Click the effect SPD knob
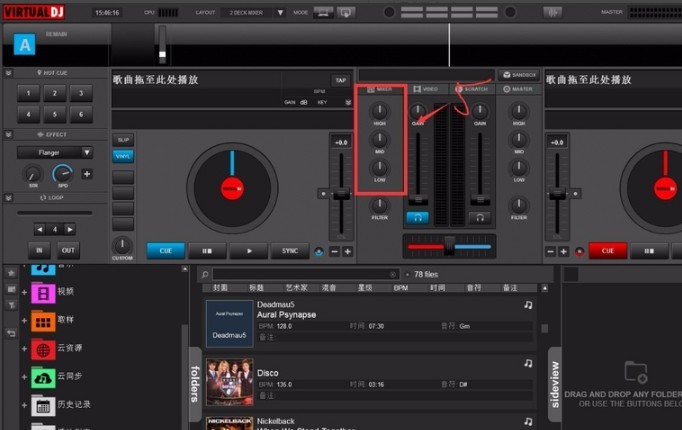Image resolution: width=682 pixels, height=430 pixels. (x=63, y=174)
